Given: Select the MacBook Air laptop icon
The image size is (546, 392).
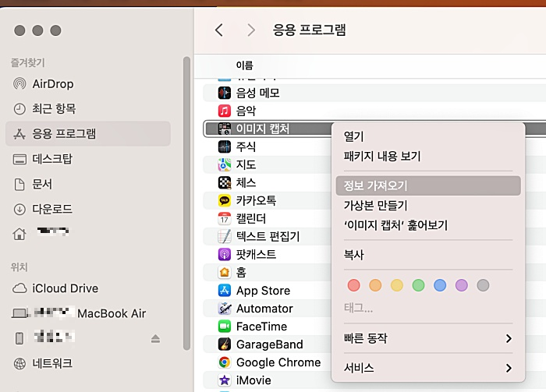Looking at the screenshot, I should (x=19, y=313).
